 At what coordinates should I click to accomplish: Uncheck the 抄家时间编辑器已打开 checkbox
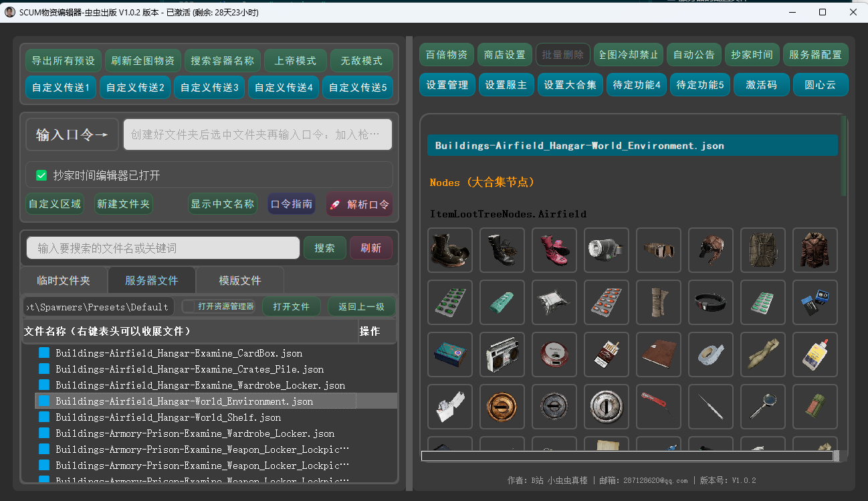coord(41,175)
